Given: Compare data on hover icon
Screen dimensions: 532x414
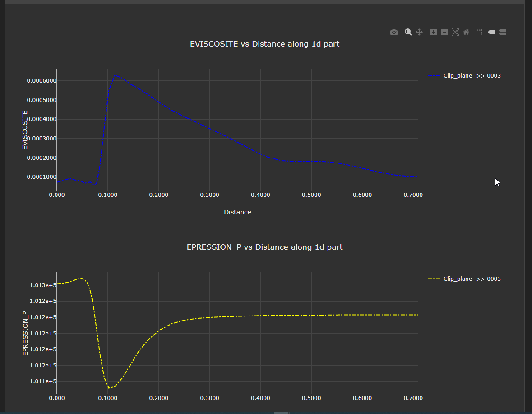Looking at the screenshot, I should pyautogui.click(x=503, y=32).
